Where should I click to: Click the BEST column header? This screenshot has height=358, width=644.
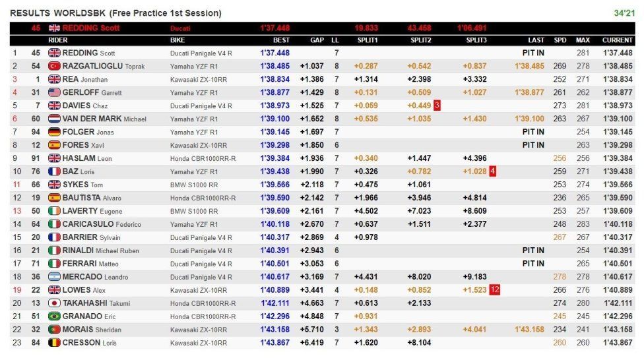(281, 40)
